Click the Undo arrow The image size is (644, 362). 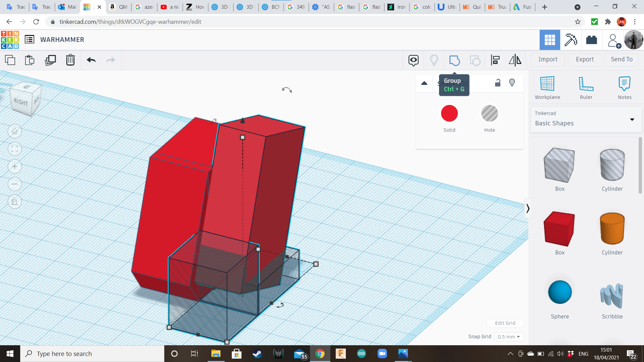(x=91, y=60)
